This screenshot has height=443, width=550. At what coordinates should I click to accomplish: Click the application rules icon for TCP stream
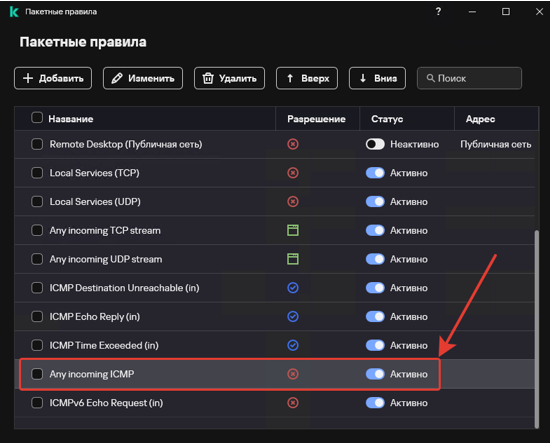[x=293, y=230]
